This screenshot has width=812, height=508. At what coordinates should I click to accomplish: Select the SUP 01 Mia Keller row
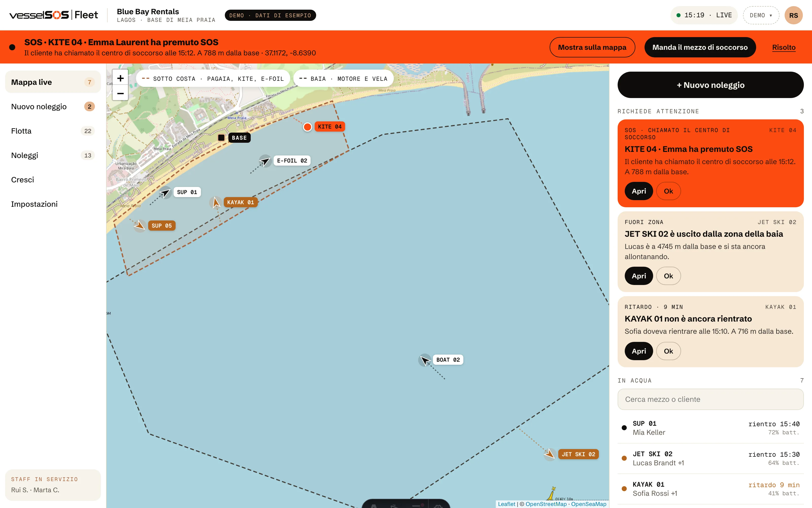point(710,428)
